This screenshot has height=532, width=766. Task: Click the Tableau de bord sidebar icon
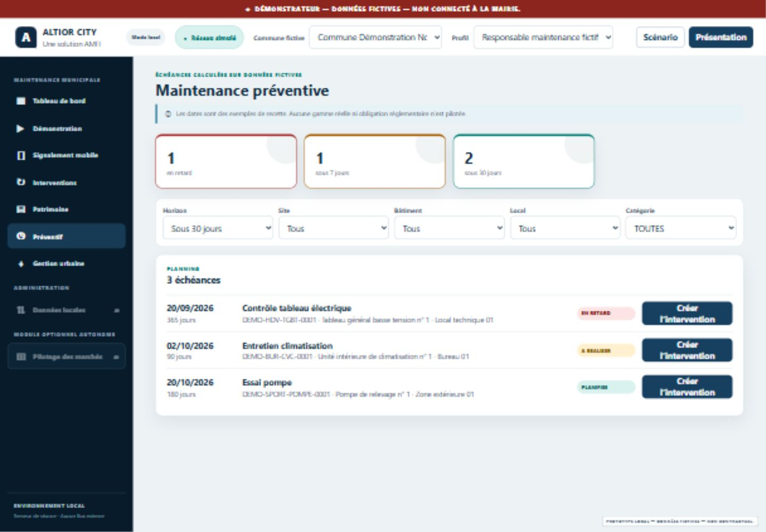point(21,101)
